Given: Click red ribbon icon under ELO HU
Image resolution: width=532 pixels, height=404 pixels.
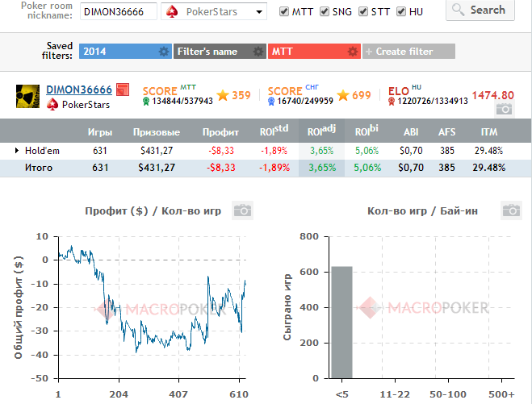Looking at the screenshot, I should [392, 101].
